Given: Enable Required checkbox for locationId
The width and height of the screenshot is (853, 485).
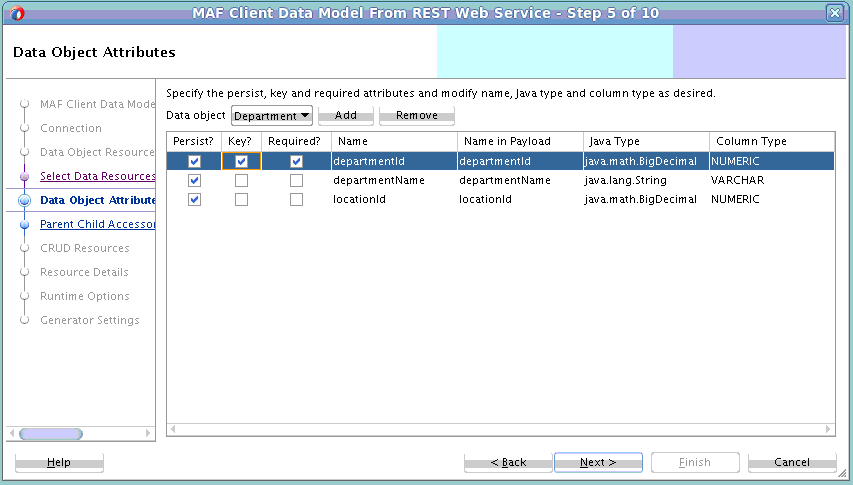Looking at the screenshot, I should click(x=296, y=200).
